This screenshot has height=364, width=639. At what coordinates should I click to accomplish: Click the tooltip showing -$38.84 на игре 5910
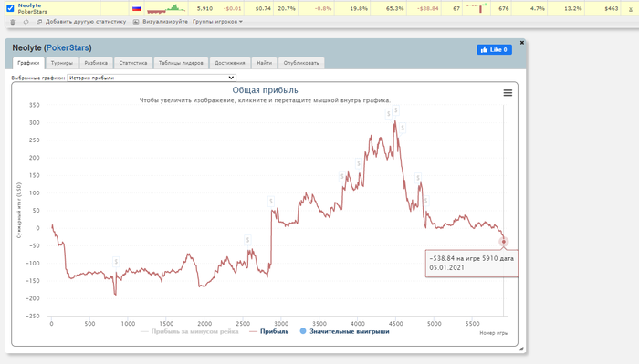click(472, 264)
